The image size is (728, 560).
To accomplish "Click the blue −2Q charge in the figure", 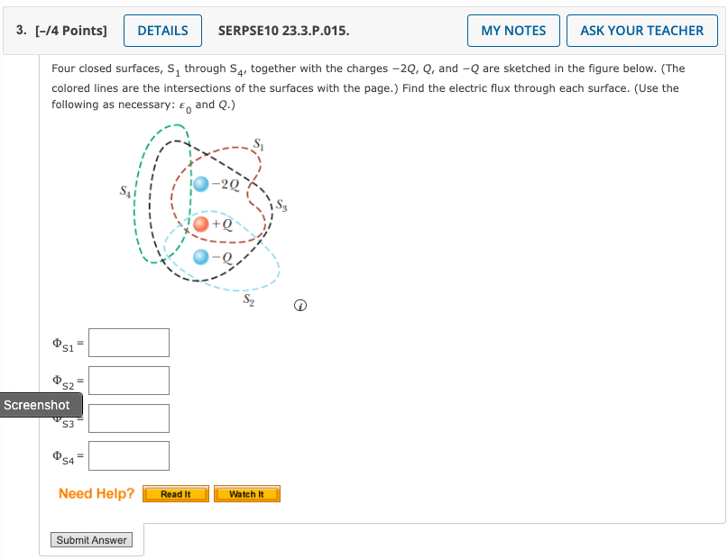I will tap(202, 185).
